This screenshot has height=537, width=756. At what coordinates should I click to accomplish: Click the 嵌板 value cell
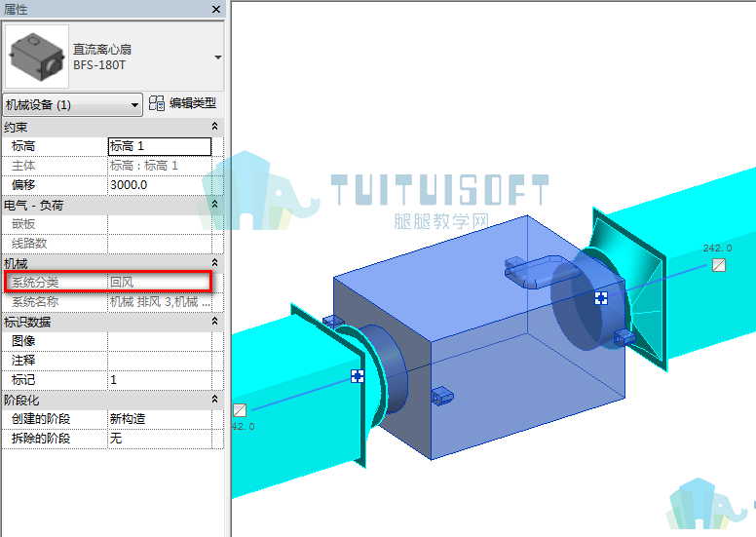[160, 224]
